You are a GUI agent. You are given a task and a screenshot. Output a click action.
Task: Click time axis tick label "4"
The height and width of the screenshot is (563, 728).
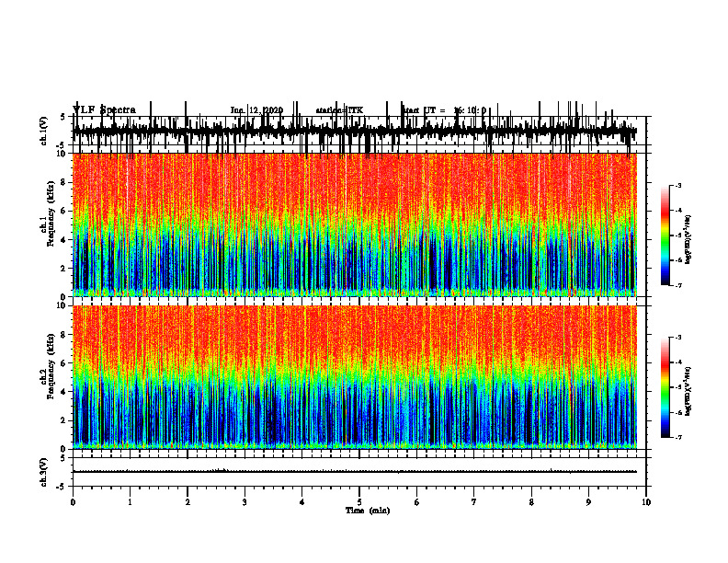(x=302, y=502)
